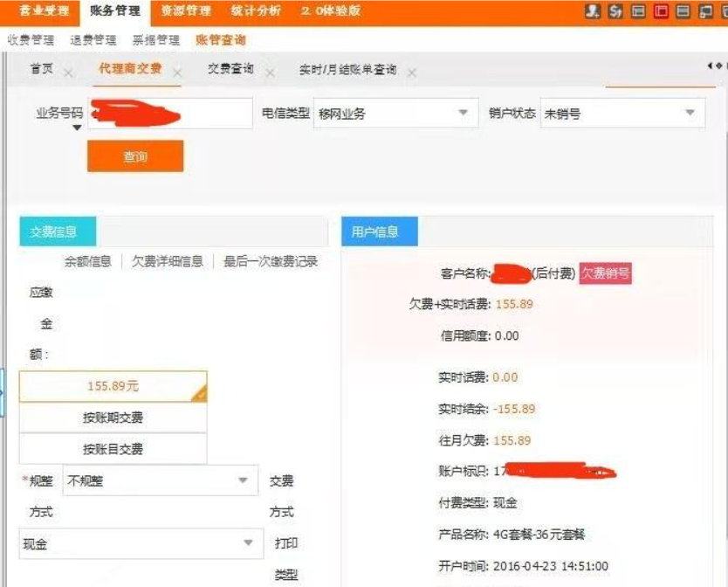Open the 欠费详细信息 link
The height and width of the screenshot is (587, 728).
click(x=167, y=261)
